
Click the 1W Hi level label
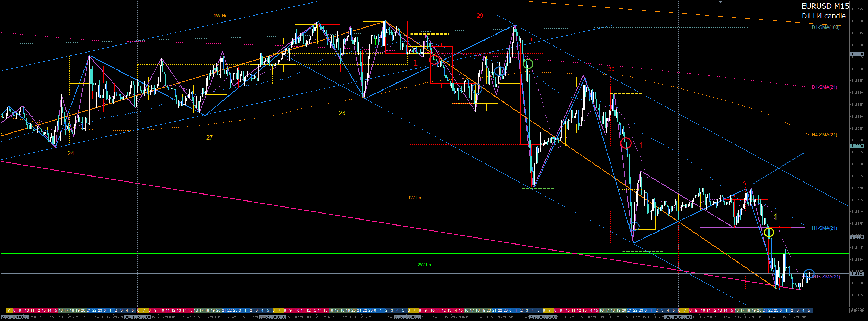[220, 16]
